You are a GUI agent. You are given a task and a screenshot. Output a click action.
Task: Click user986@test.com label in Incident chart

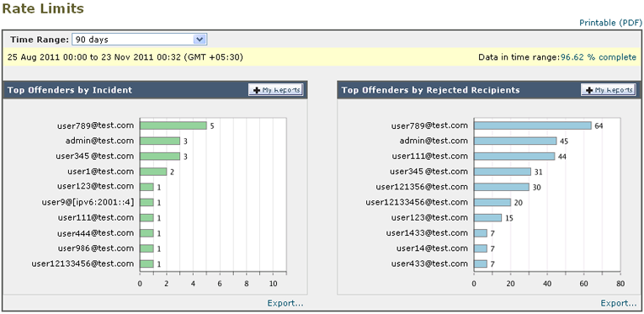pos(95,248)
